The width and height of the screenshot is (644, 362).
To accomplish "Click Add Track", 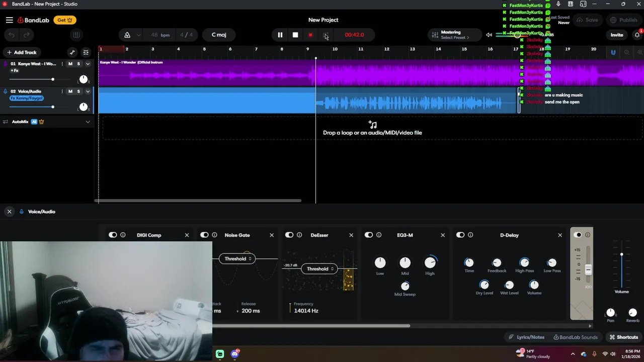I will 22,52.
